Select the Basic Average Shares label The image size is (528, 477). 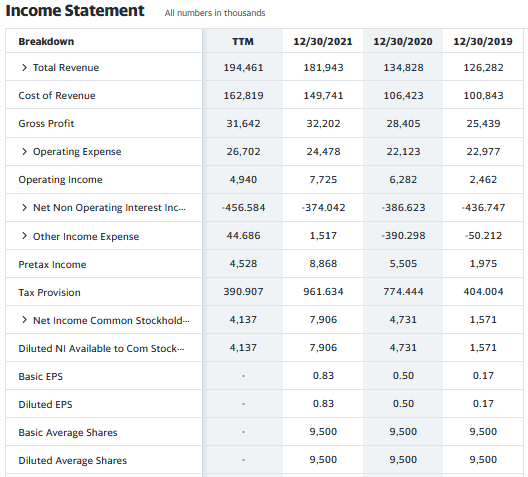tap(68, 432)
